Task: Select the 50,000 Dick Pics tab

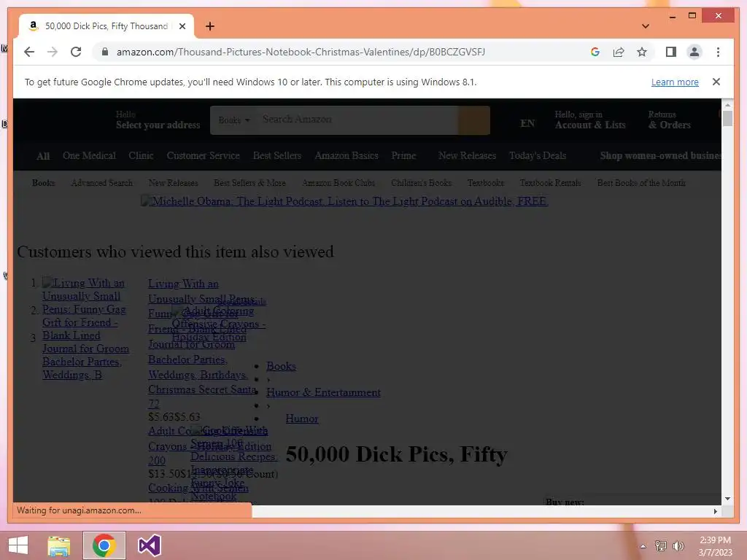Action: click(107, 26)
